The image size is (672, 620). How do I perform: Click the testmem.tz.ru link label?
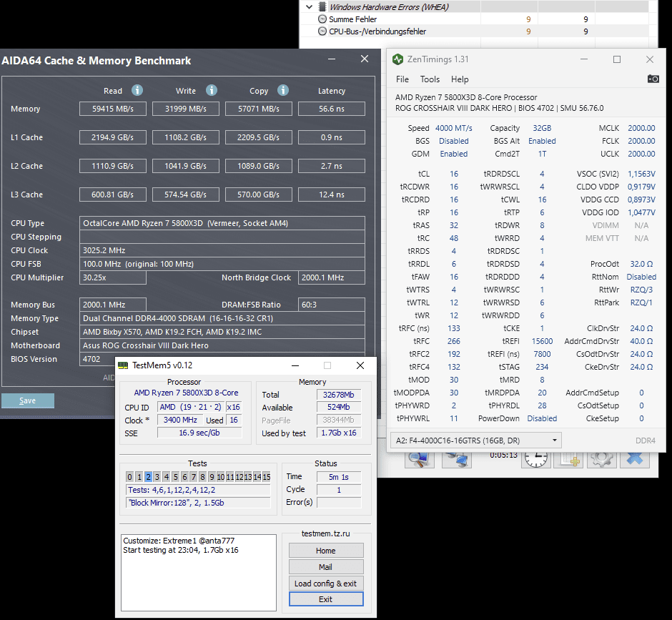click(x=326, y=533)
